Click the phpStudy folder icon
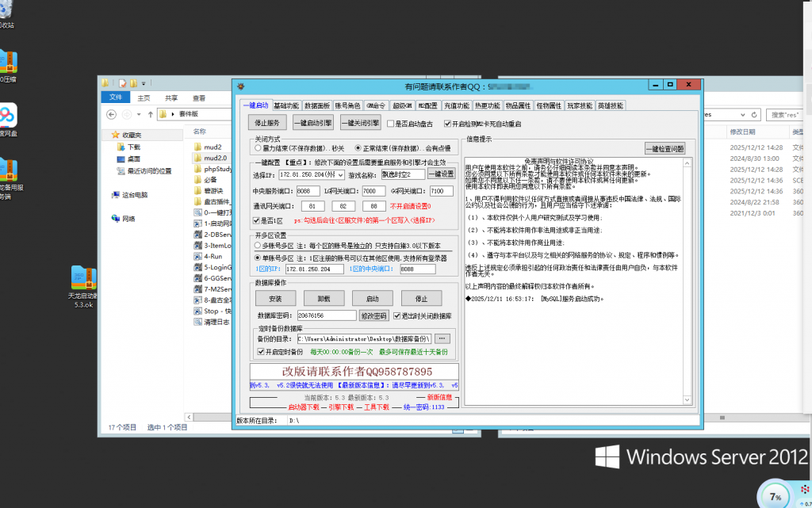The height and width of the screenshot is (508, 812). pos(198,169)
